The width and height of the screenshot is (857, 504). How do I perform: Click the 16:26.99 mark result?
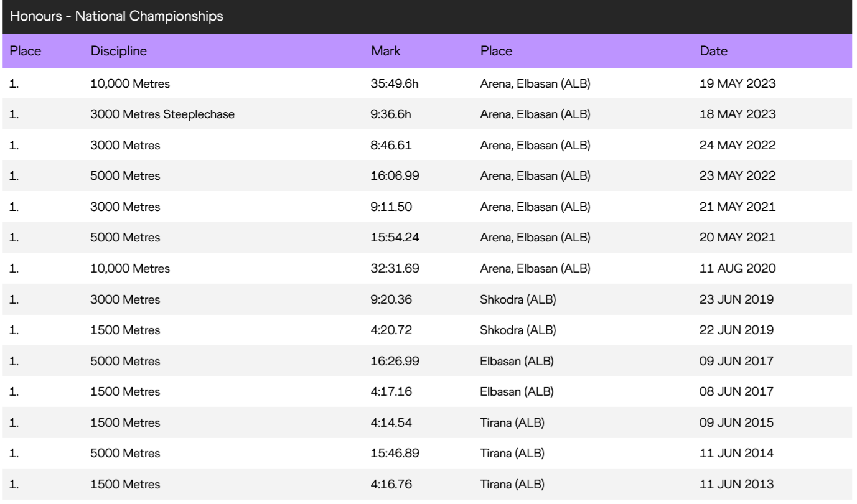(x=395, y=362)
